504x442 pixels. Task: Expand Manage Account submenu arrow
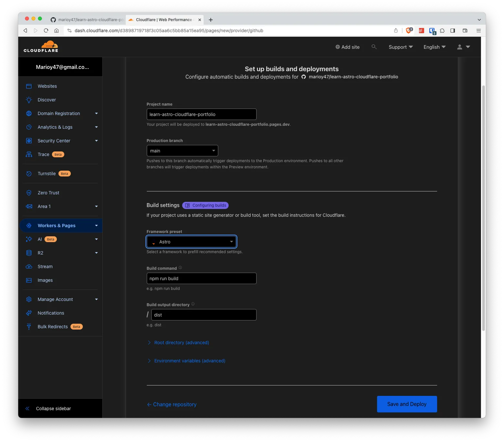pyautogui.click(x=96, y=299)
